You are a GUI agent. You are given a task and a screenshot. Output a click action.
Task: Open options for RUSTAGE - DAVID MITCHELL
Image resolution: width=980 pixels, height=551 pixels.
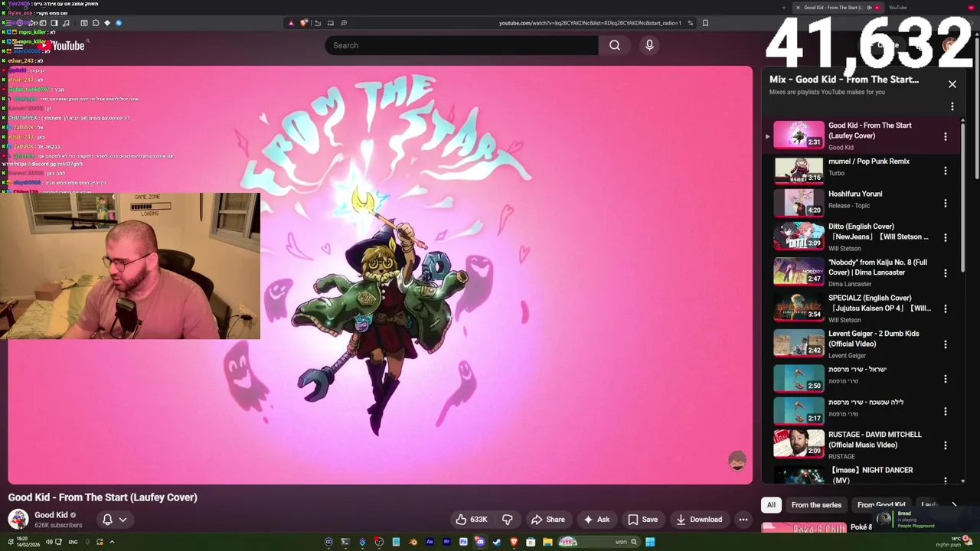pyautogui.click(x=946, y=445)
